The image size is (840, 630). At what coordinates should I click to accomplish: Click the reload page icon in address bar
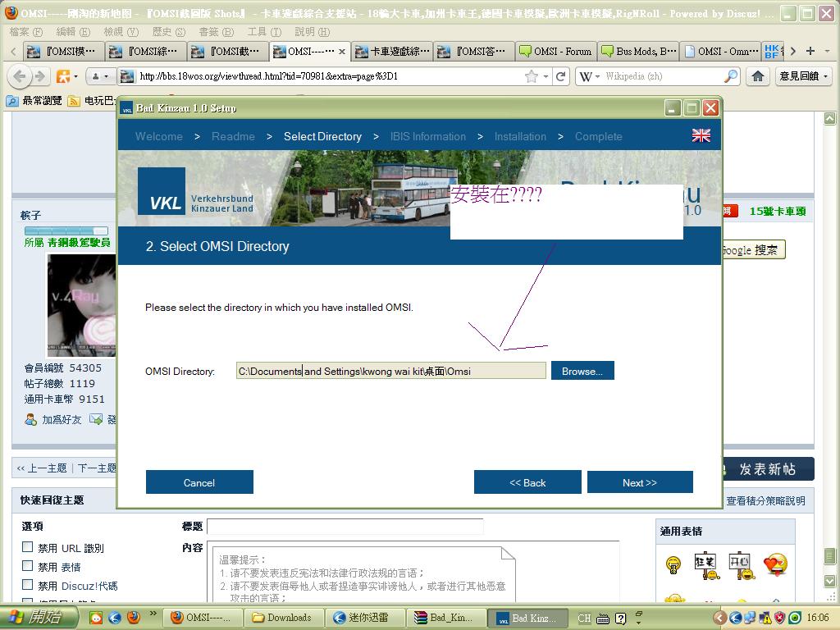[x=561, y=76]
